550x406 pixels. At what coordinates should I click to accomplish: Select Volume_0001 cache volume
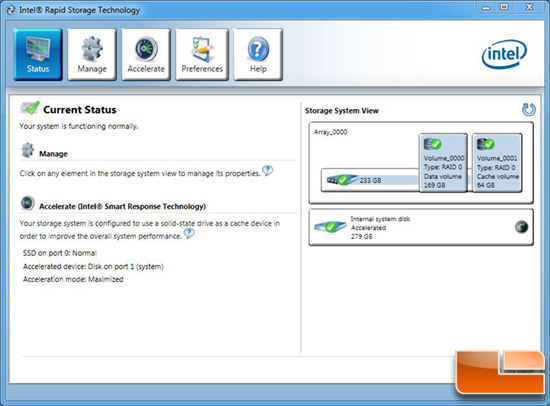coord(497,162)
